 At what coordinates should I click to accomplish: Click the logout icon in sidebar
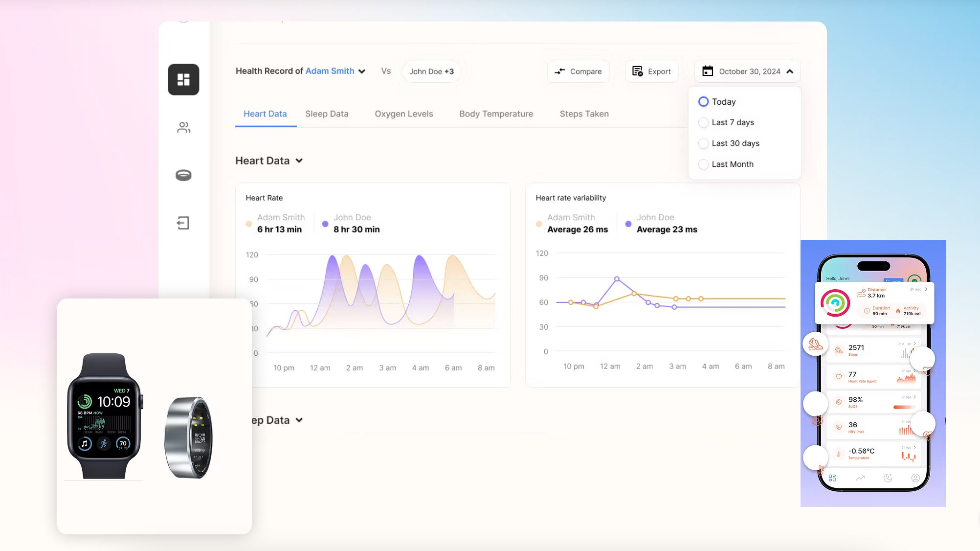pos(183,223)
